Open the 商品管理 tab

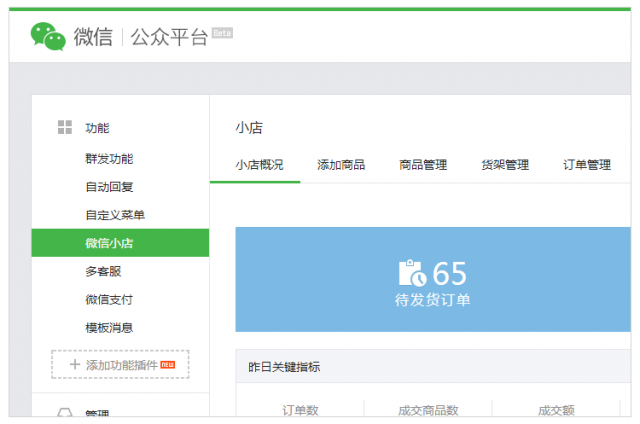(x=422, y=165)
